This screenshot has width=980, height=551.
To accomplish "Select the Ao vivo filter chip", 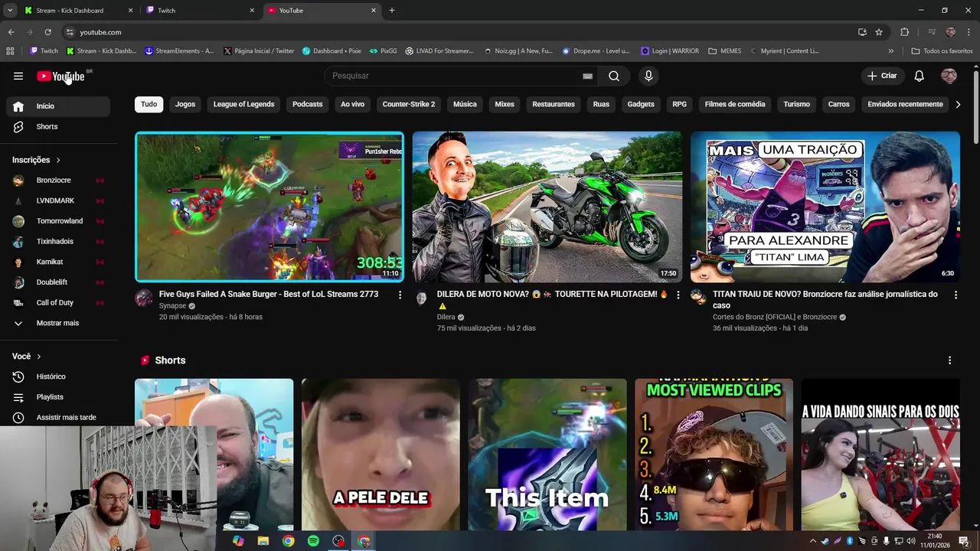I will click(x=352, y=104).
